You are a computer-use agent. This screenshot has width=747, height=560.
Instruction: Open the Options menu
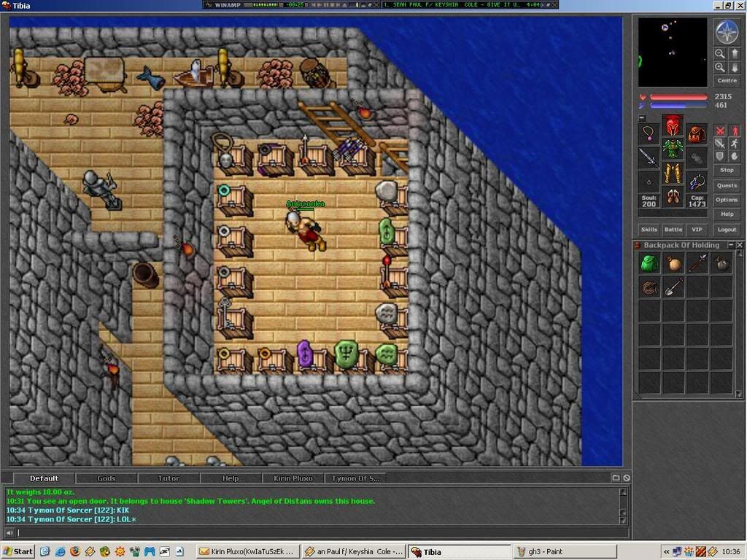click(727, 200)
